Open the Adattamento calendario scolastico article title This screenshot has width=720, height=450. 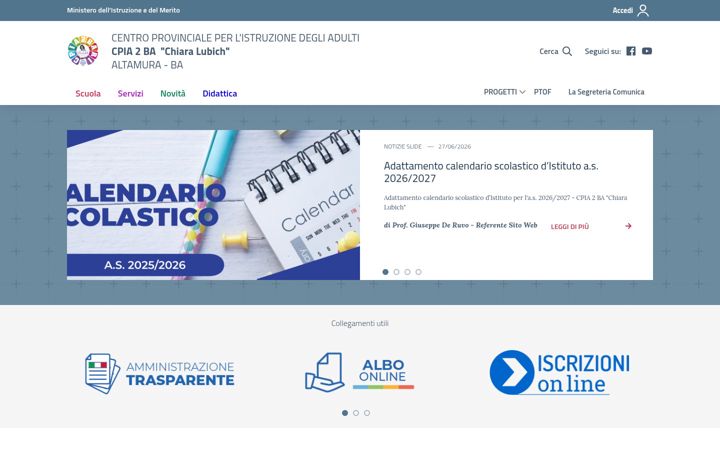coord(491,172)
